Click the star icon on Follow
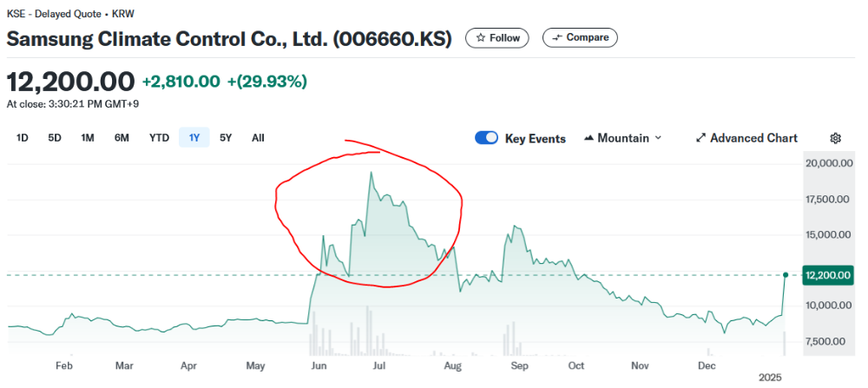Viewport: 868px width, 388px height. (482, 38)
